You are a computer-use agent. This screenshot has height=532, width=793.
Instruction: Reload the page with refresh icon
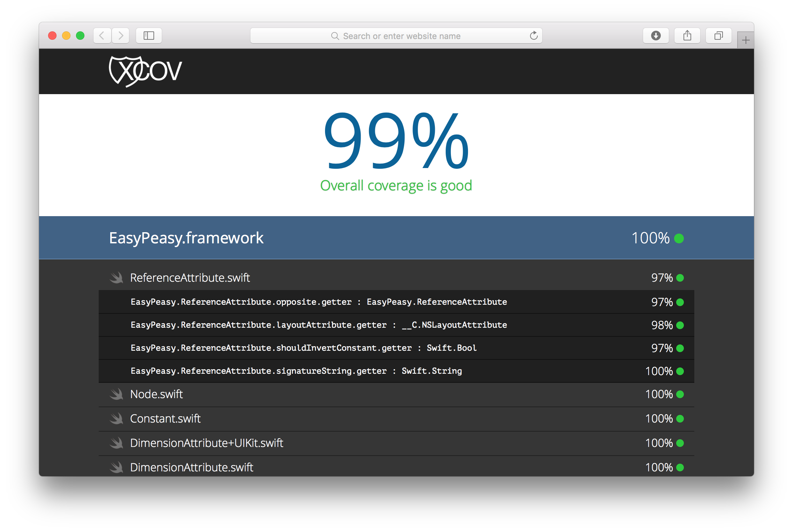[534, 36]
